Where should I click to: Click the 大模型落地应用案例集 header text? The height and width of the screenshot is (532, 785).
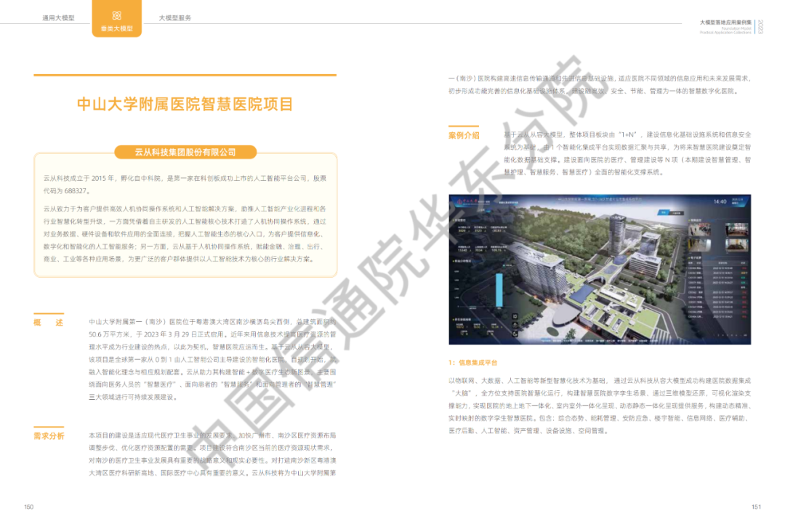tap(725, 23)
